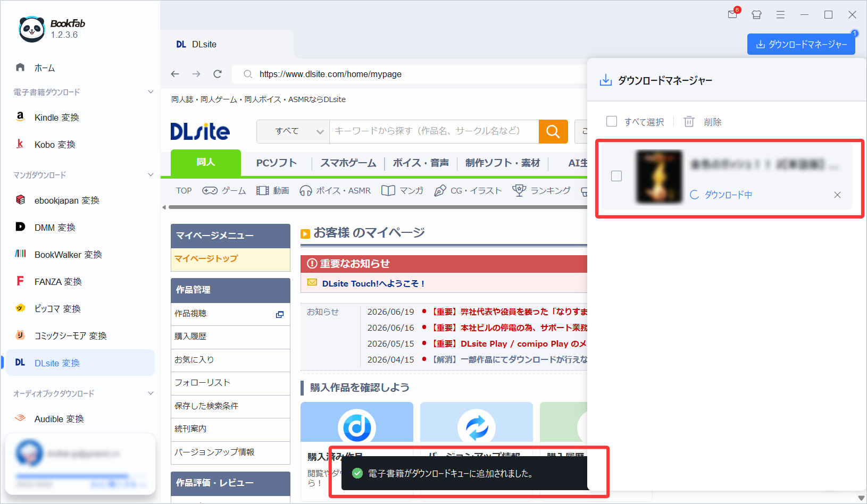Open 保存した検索条件 menu link
Image resolution: width=867 pixels, height=504 pixels.
pos(230,406)
